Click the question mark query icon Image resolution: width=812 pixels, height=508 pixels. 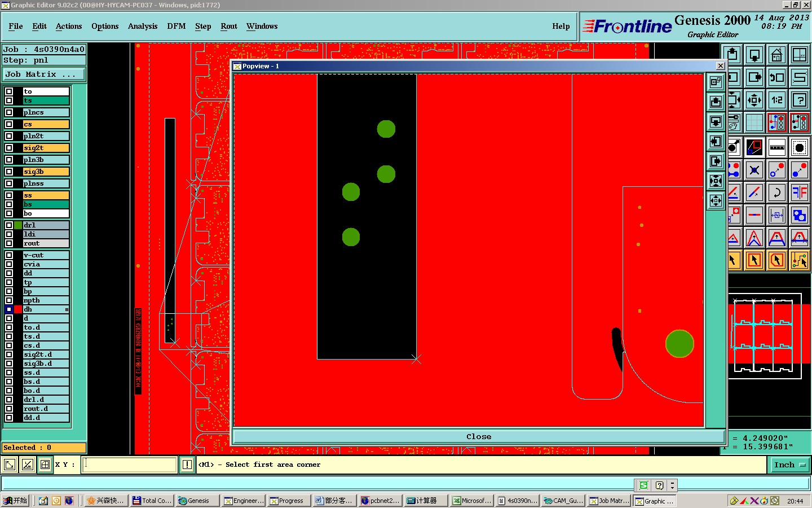(800, 100)
